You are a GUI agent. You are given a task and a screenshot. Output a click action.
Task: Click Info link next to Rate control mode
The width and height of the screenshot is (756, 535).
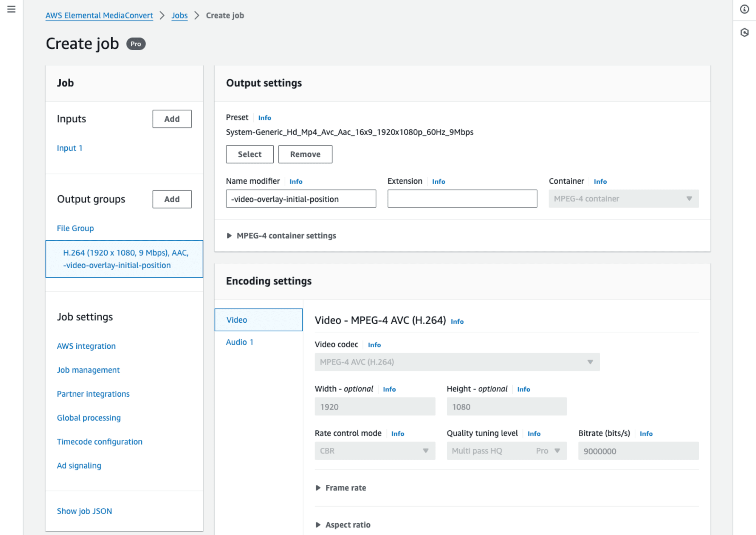(398, 434)
